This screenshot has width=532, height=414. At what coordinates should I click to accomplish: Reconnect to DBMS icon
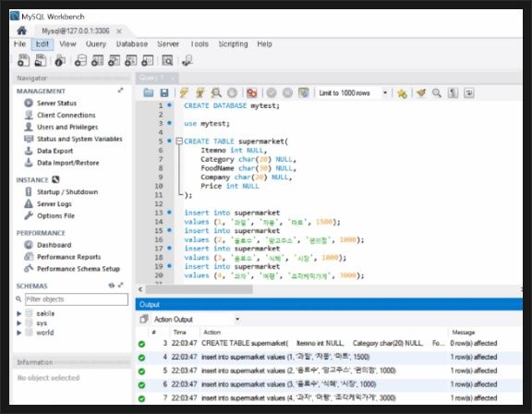coord(187,60)
